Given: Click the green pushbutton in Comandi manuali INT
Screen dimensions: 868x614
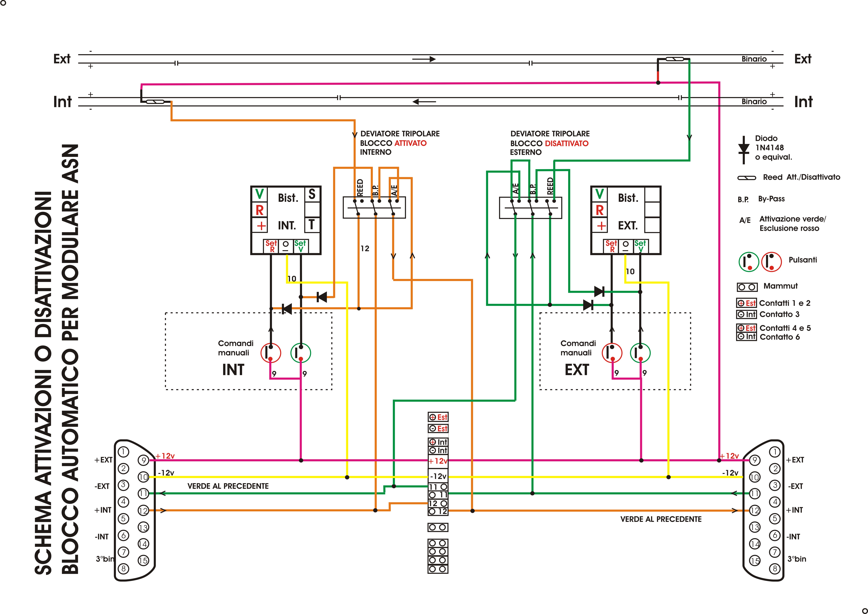Looking at the screenshot, I should click(301, 353).
